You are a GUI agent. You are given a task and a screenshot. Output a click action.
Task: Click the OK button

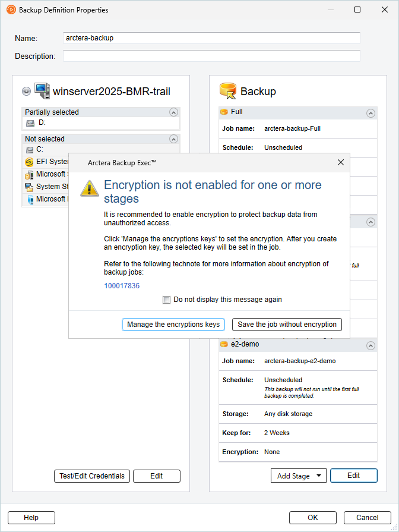(x=313, y=518)
